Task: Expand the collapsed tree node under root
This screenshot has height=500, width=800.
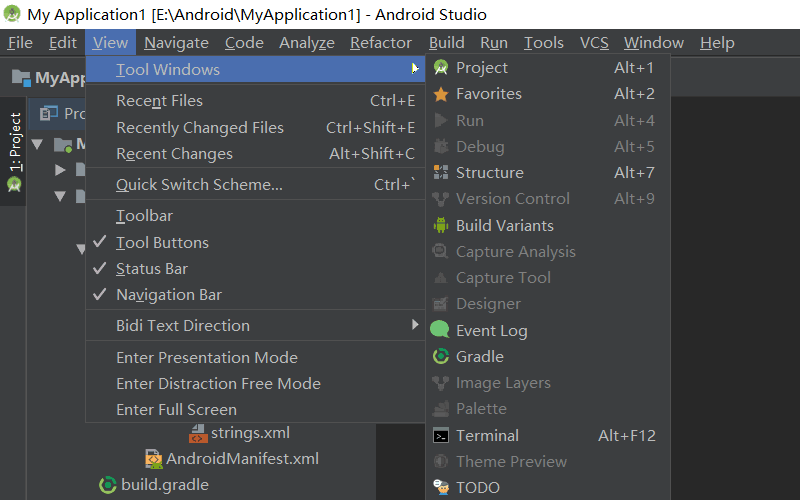Action: click(x=60, y=170)
